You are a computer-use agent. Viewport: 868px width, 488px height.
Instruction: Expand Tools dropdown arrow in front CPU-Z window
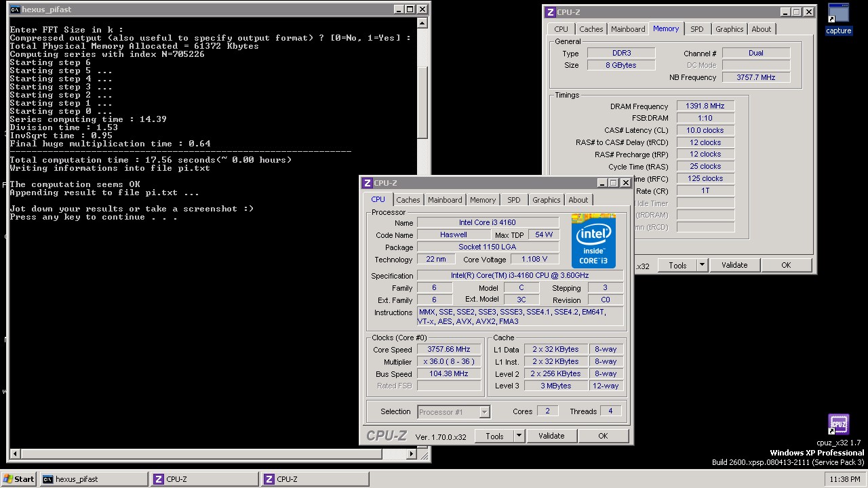tap(519, 436)
